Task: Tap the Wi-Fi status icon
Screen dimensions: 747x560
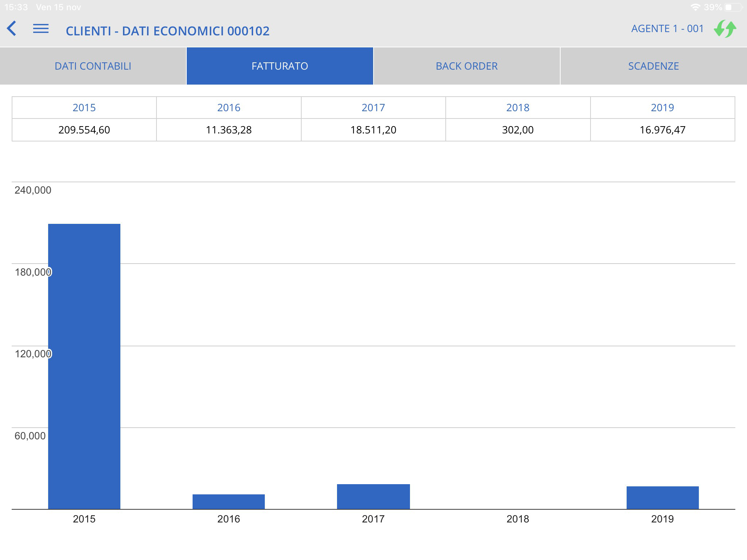Action: pos(695,7)
